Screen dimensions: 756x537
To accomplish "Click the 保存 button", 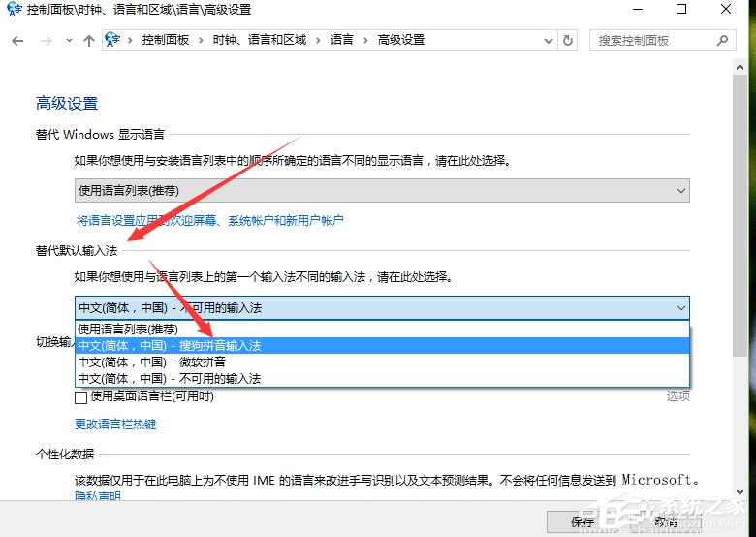I will (x=583, y=522).
